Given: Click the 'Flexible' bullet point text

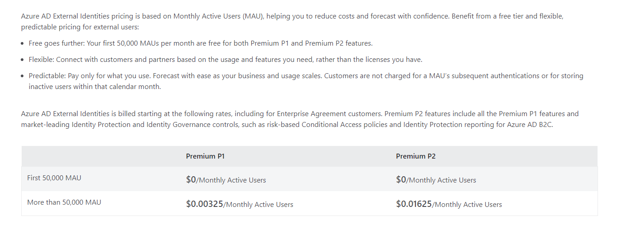Looking at the screenshot, I should (225, 60).
